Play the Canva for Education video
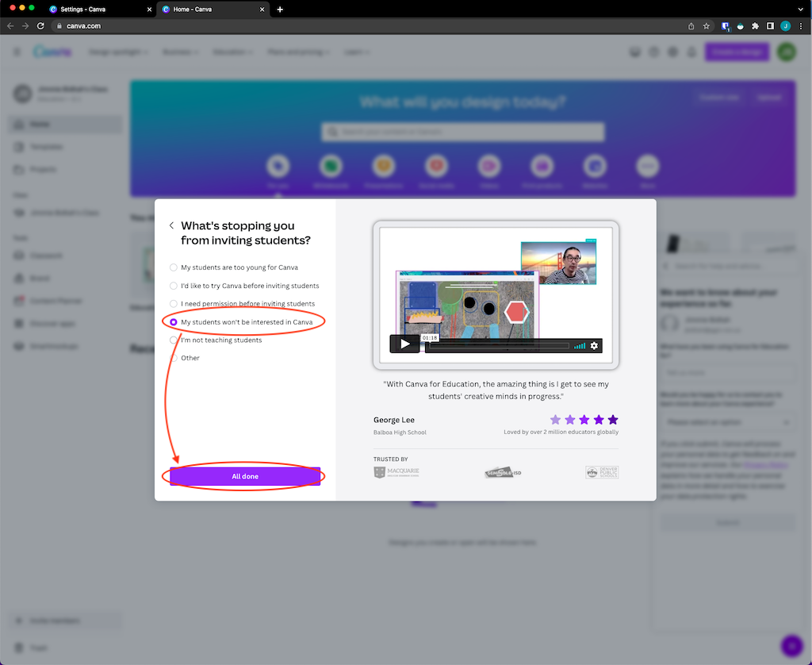 (x=404, y=344)
